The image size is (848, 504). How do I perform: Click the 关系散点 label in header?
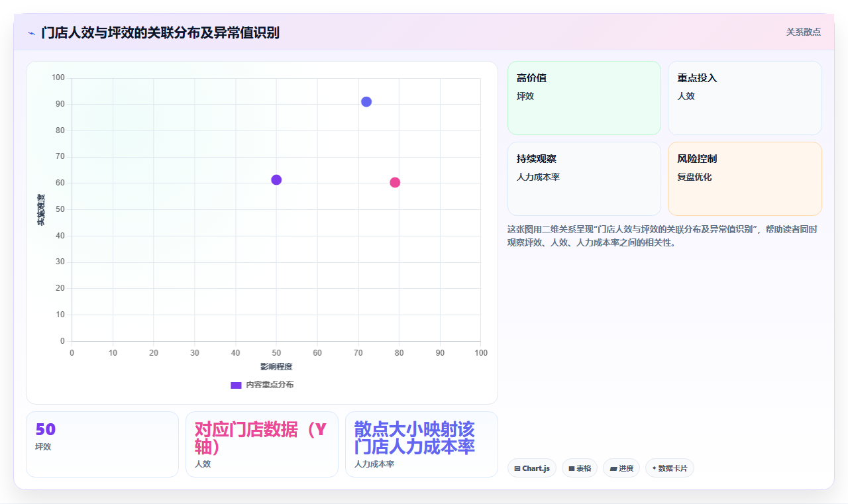click(x=804, y=32)
